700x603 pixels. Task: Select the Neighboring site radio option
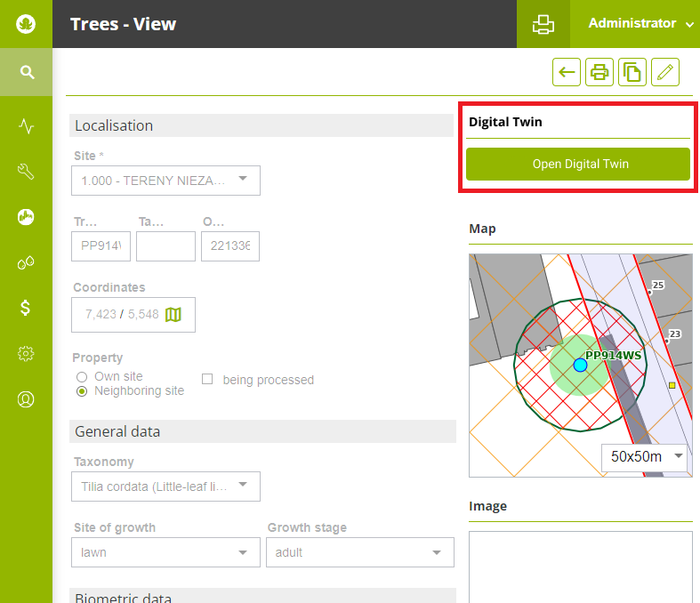[82, 391]
